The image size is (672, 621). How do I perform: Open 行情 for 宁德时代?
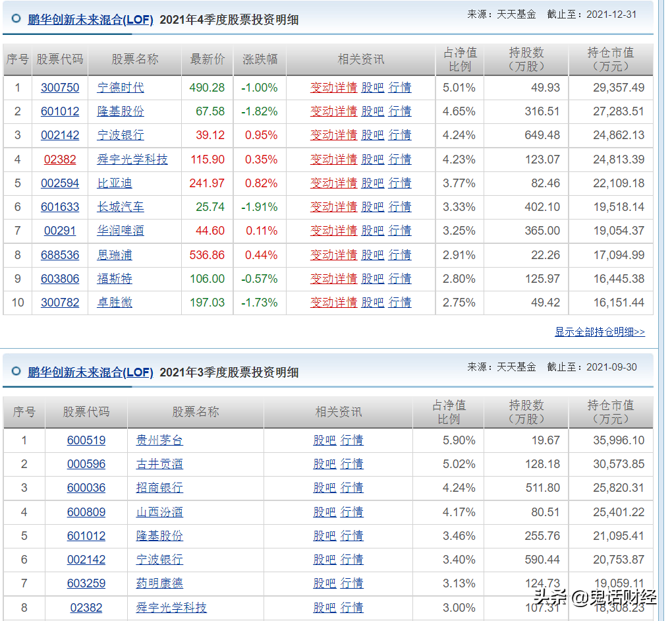point(400,88)
